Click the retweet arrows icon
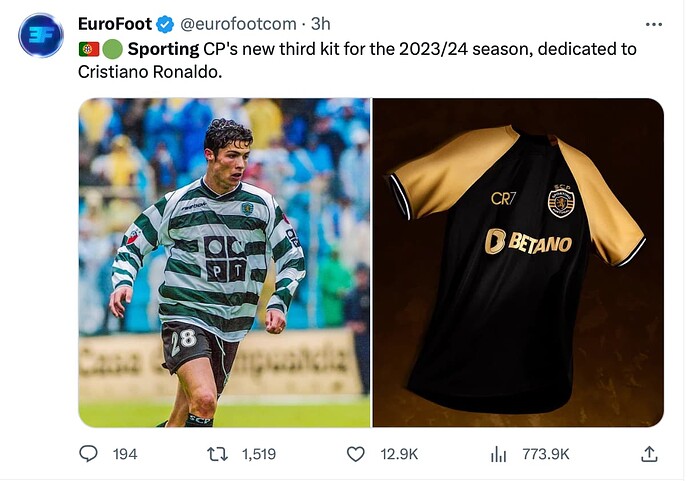 pyautogui.click(x=218, y=454)
